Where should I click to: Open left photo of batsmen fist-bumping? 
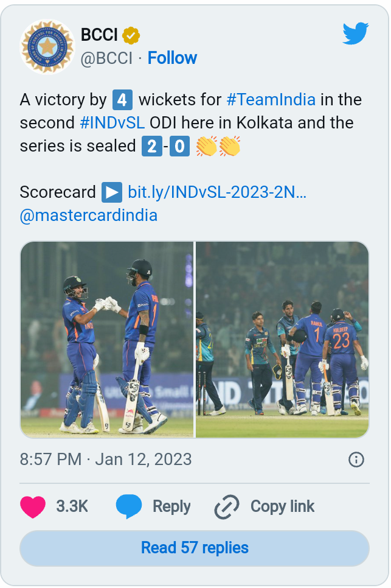point(107,340)
